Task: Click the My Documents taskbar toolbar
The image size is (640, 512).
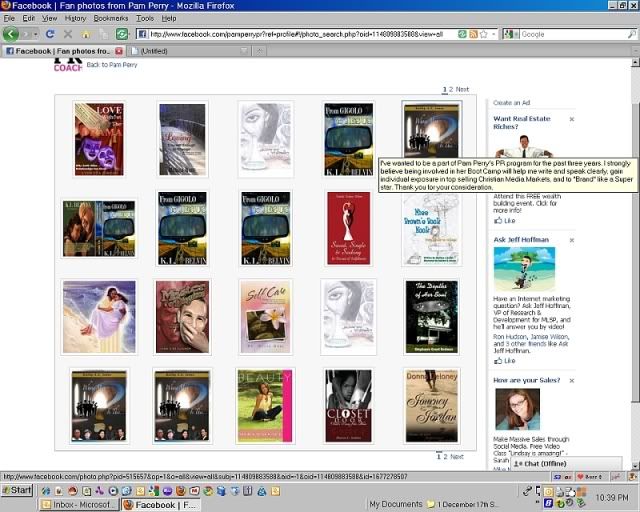Action: [x=396, y=504]
